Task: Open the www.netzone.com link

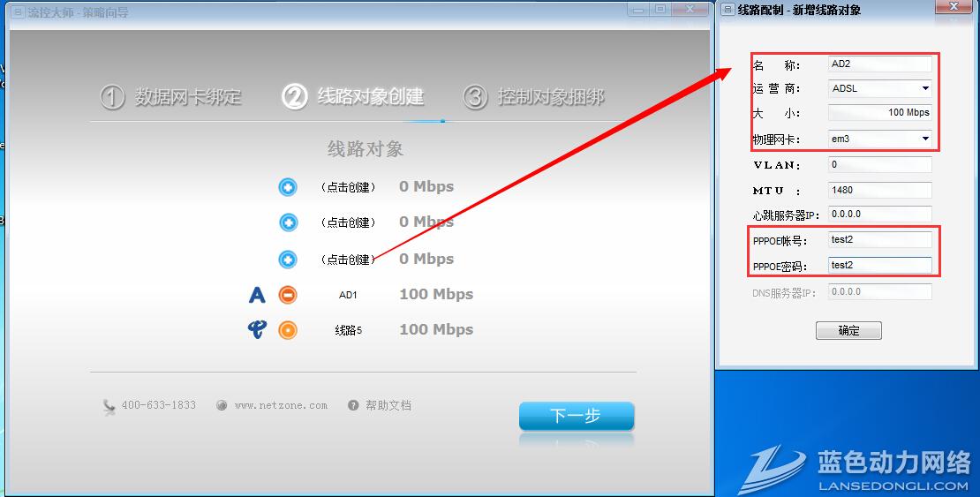Action: [x=280, y=405]
